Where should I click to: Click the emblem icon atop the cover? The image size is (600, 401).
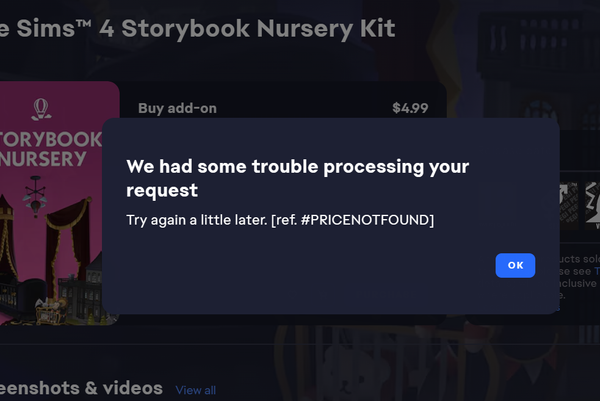coord(40,105)
